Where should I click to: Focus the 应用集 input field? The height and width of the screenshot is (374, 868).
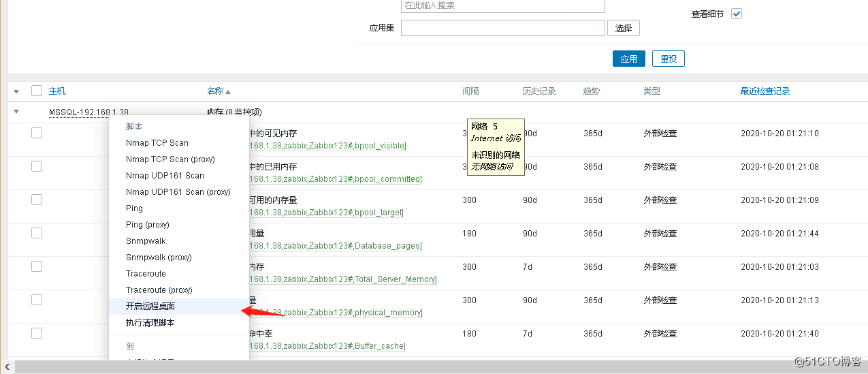point(503,28)
